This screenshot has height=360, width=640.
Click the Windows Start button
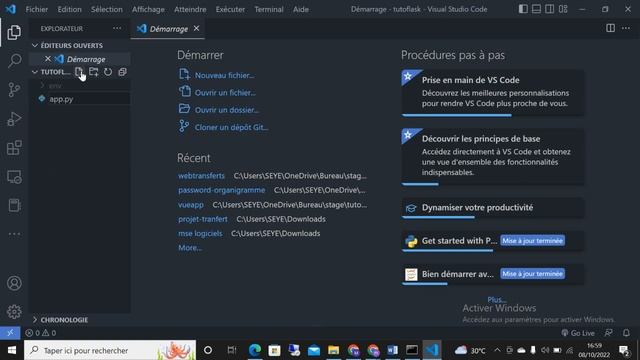11,350
